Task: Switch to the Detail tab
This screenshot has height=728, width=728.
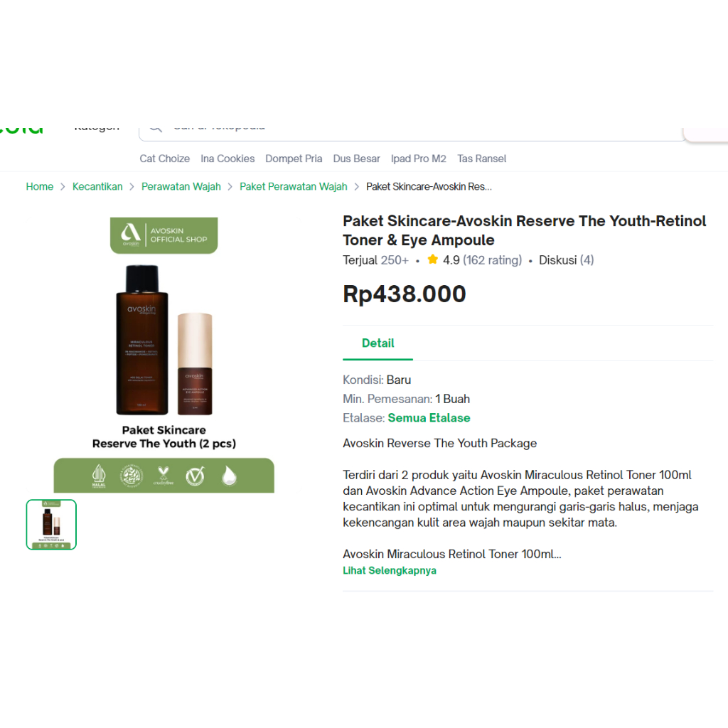Action: coord(378,343)
